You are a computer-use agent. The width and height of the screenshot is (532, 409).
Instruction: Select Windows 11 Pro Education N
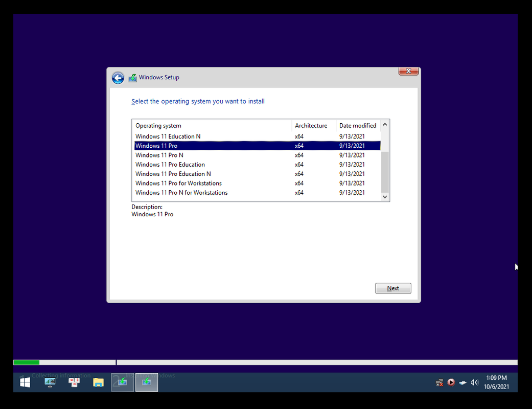point(258,174)
